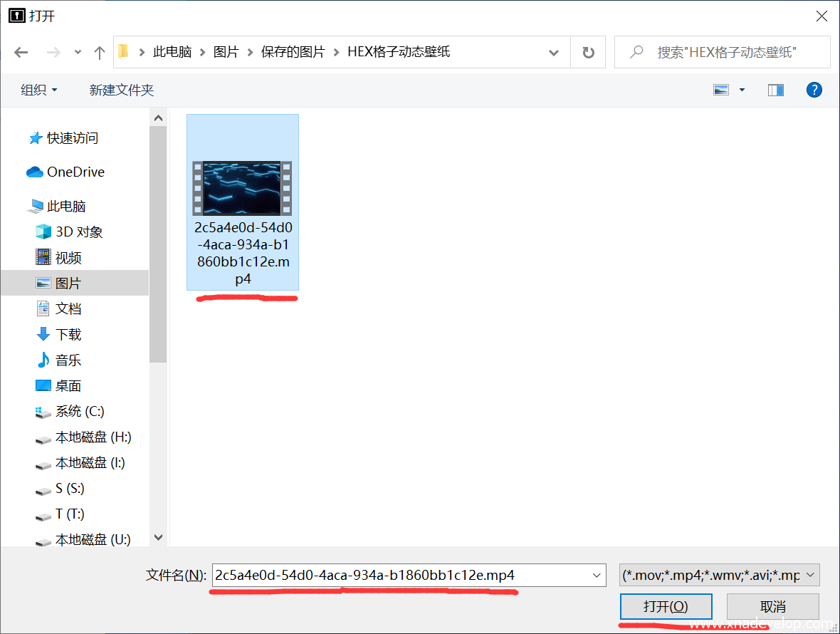Refresh the current folder view
The height and width of the screenshot is (634, 840).
pyautogui.click(x=588, y=52)
